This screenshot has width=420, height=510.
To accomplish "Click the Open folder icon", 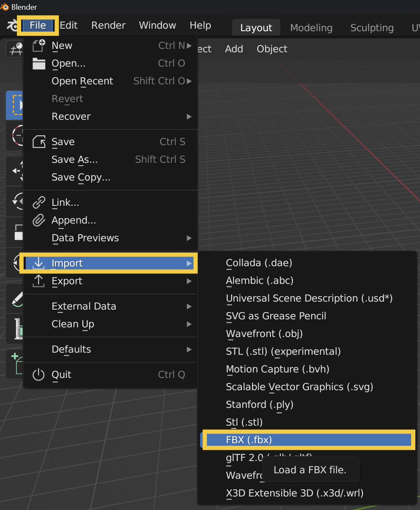I will pos(39,63).
